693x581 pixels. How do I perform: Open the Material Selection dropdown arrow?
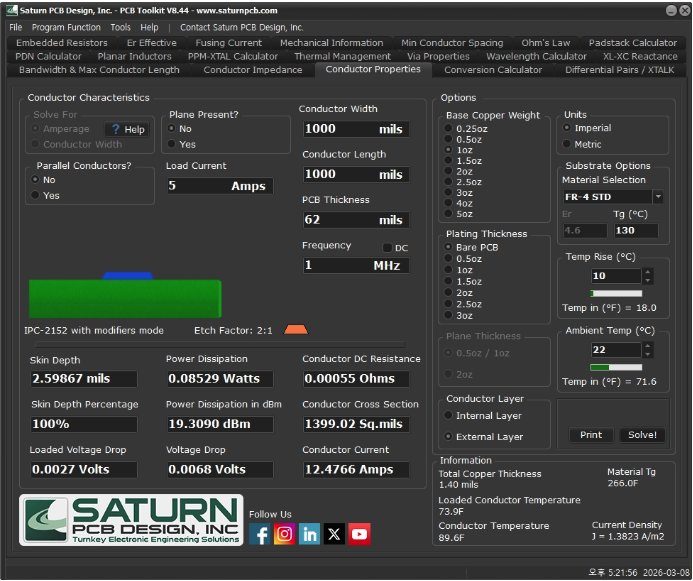click(x=658, y=197)
